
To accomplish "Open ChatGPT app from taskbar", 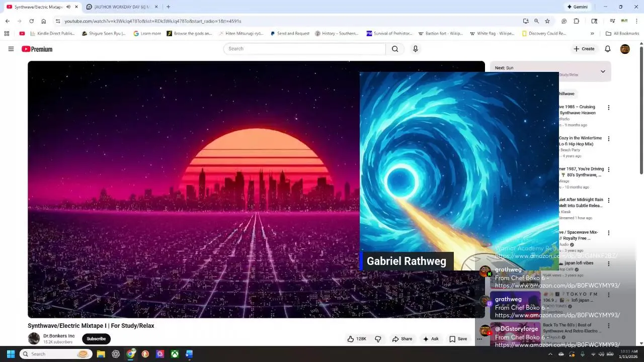I will click(116, 354).
